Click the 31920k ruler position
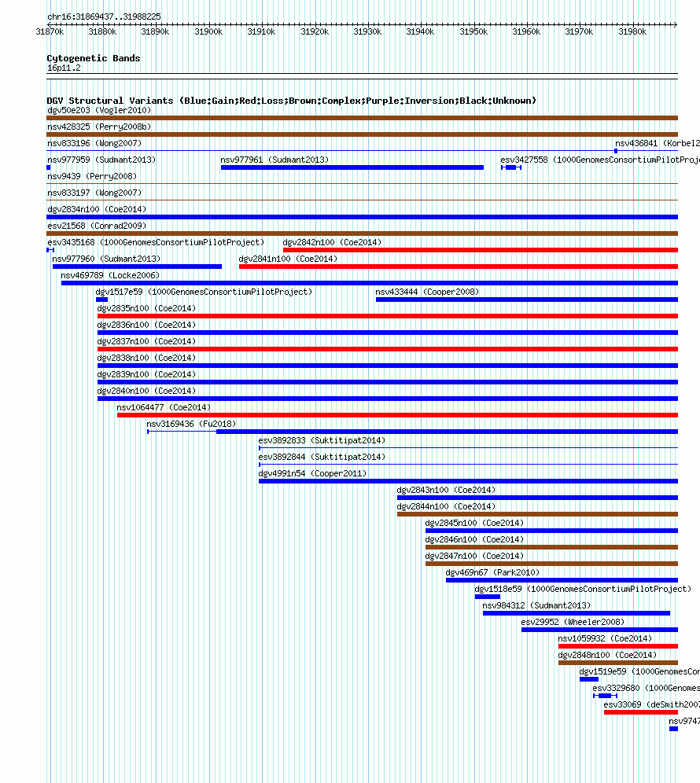 [x=315, y=31]
